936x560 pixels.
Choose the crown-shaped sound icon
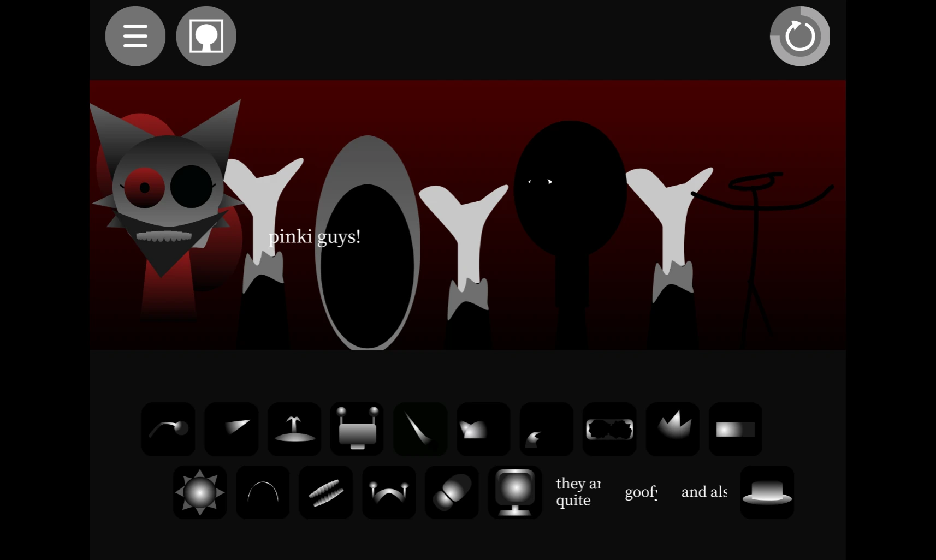[673, 429]
